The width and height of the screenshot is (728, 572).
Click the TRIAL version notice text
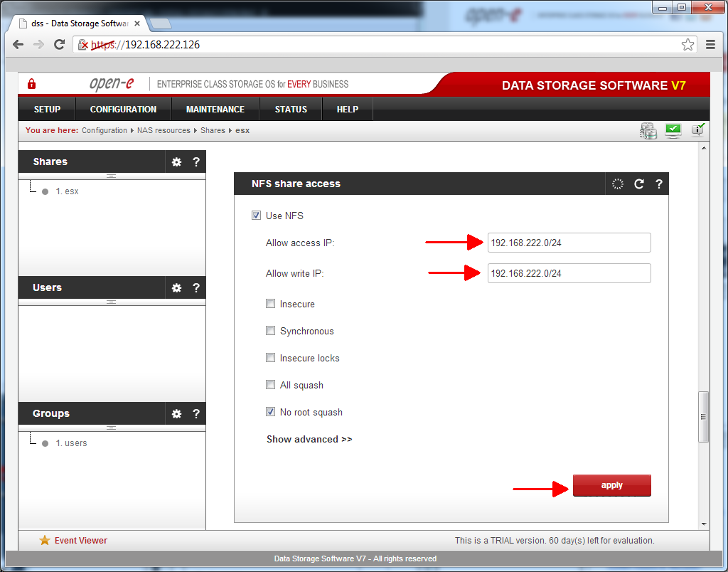pyautogui.click(x=555, y=541)
